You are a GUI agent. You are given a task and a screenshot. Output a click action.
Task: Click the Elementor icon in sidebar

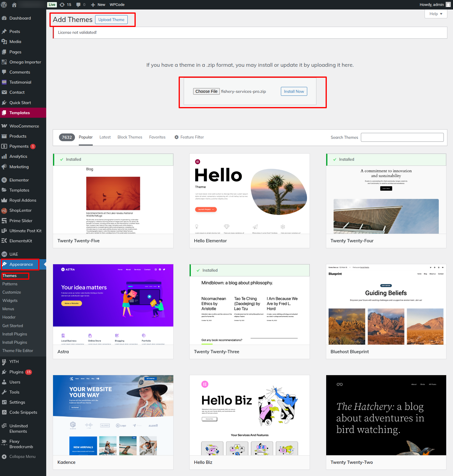coord(4,180)
